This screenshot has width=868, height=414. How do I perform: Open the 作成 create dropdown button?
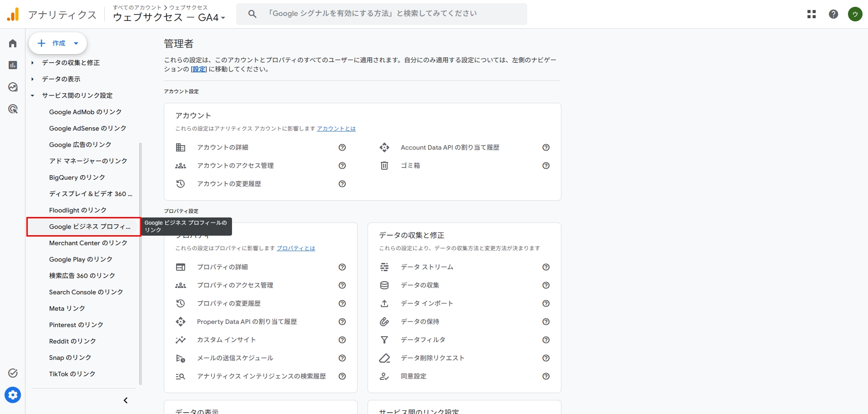tap(58, 43)
